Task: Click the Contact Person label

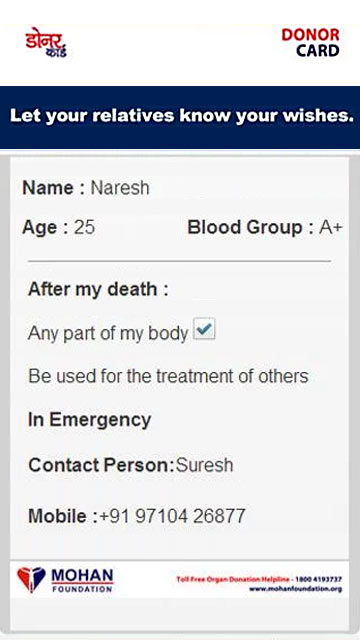Action: (101, 465)
